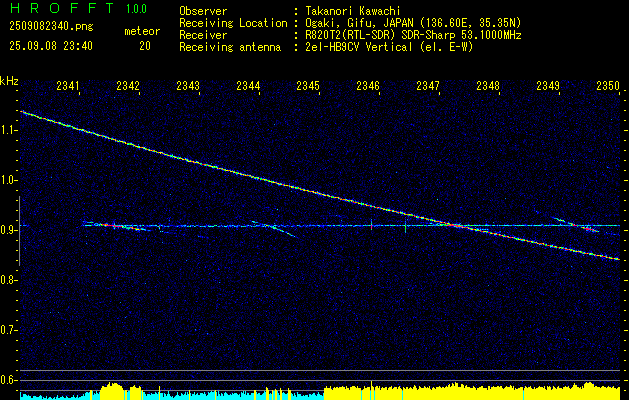Click the 1.1 kHz frequency axis label

(8, 130)
